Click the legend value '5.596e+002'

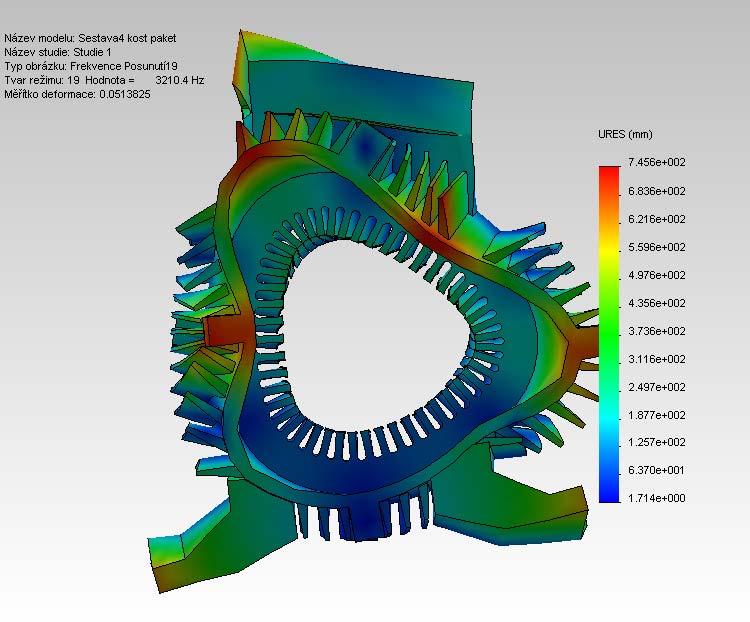(657, 247)
